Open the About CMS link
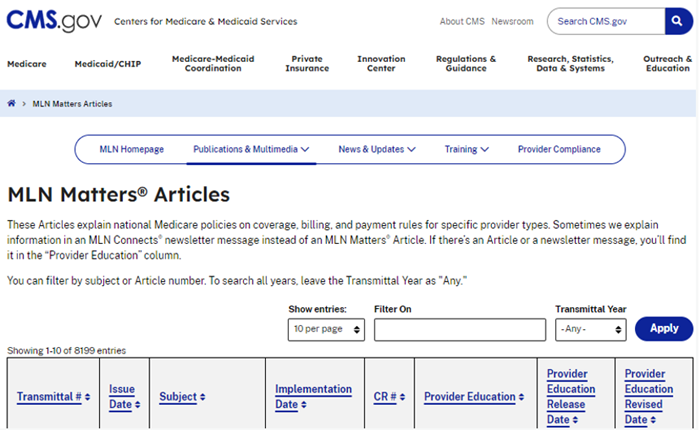Image resolution: width=700 pixels, height=430 pixels. 462,21
